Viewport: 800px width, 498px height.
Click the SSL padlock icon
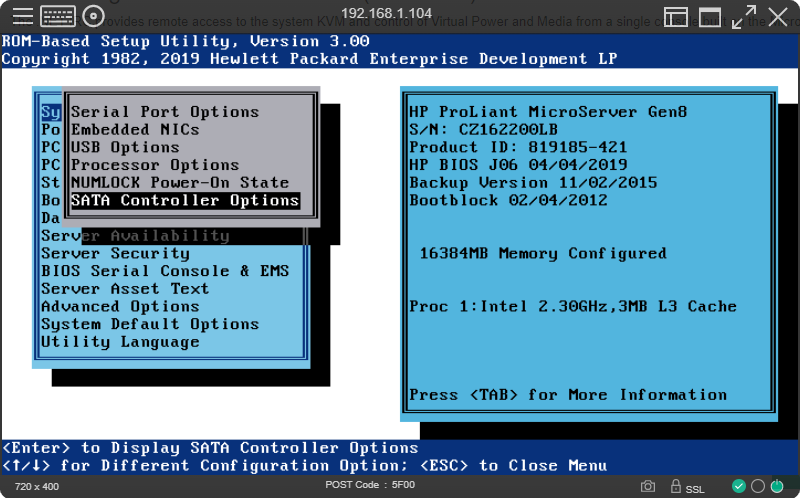(x=676, y=486)
